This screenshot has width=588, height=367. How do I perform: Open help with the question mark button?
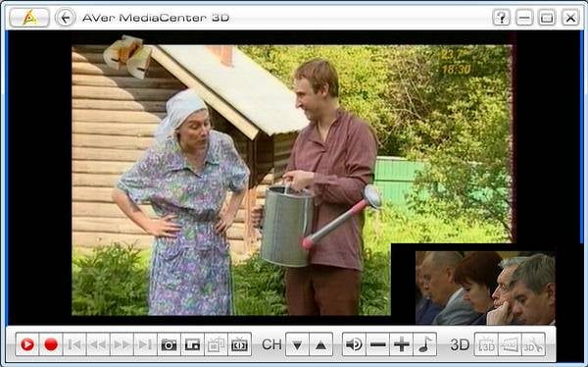click(x=502, y=18)
